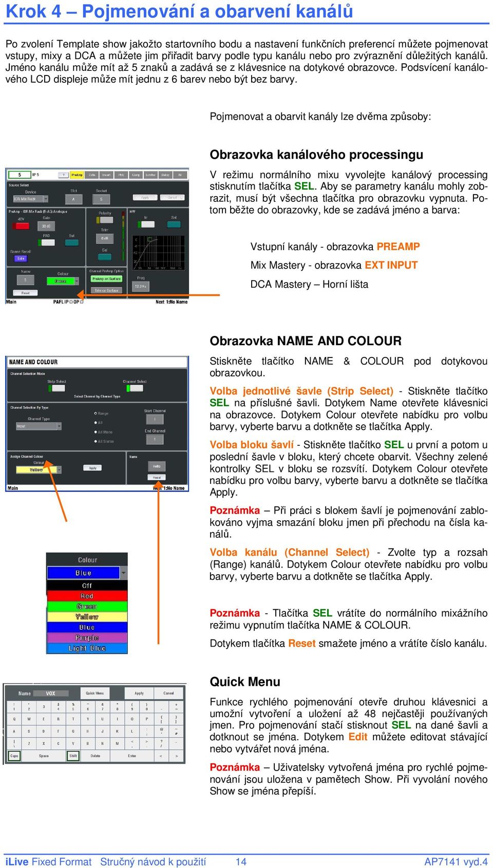Toggle the HPF In switch
This screenshot has height=868, width=493.
(146, 224)
